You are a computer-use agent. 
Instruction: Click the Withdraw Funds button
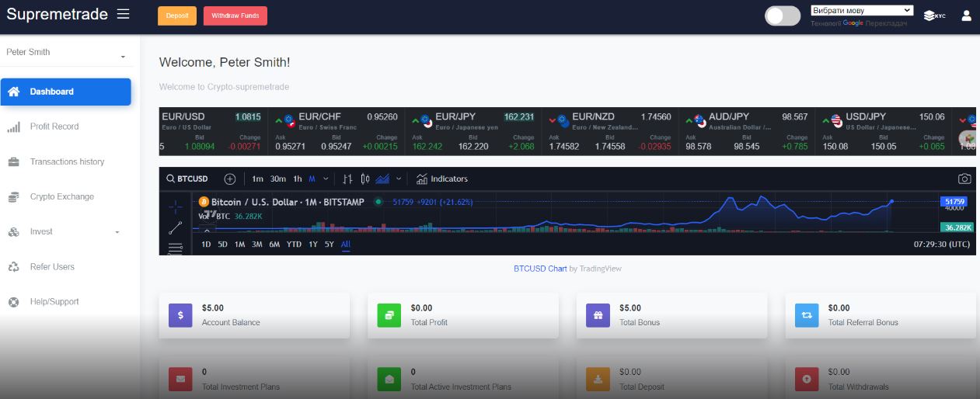pos(235,16)
